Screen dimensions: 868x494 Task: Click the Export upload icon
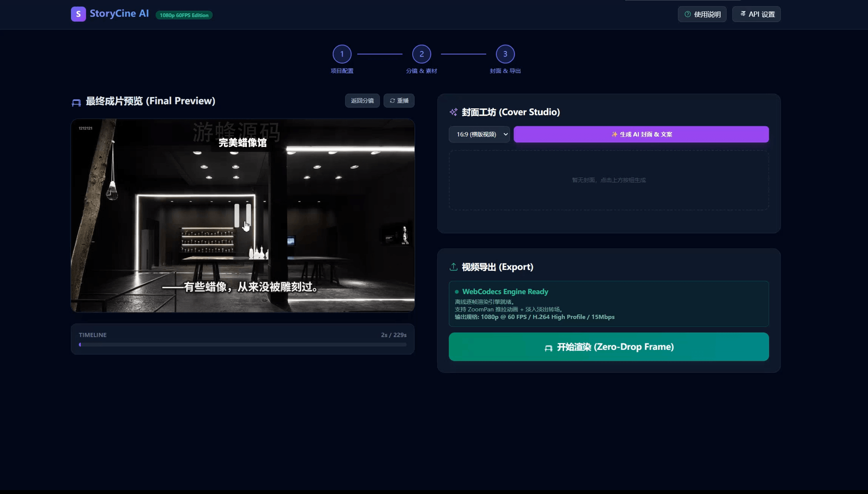453,267
